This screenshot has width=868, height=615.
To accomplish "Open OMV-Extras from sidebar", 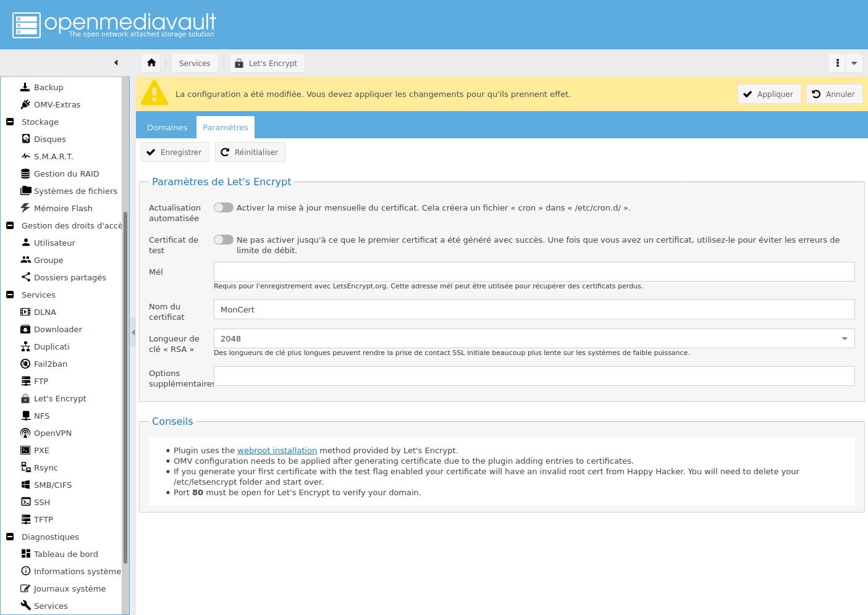I will [57, 105].
